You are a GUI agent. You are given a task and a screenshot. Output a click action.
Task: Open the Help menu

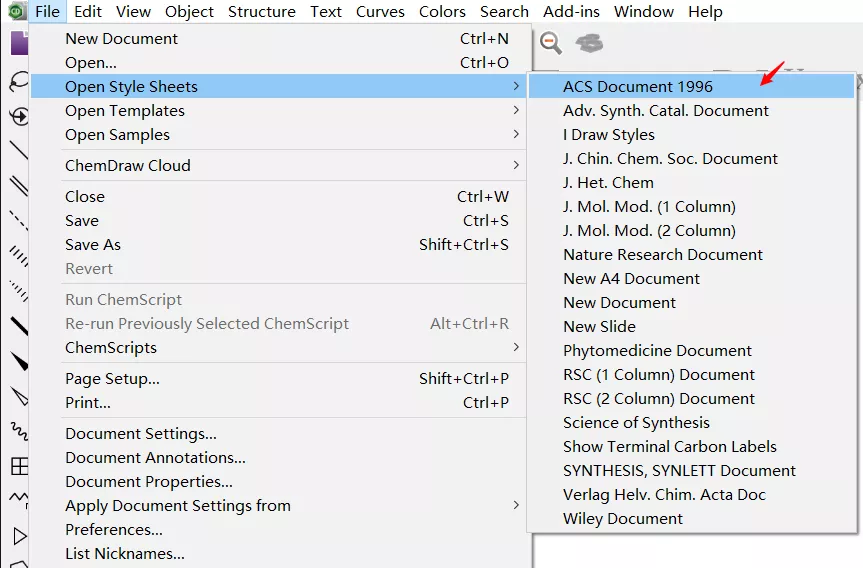pos(705,11)
